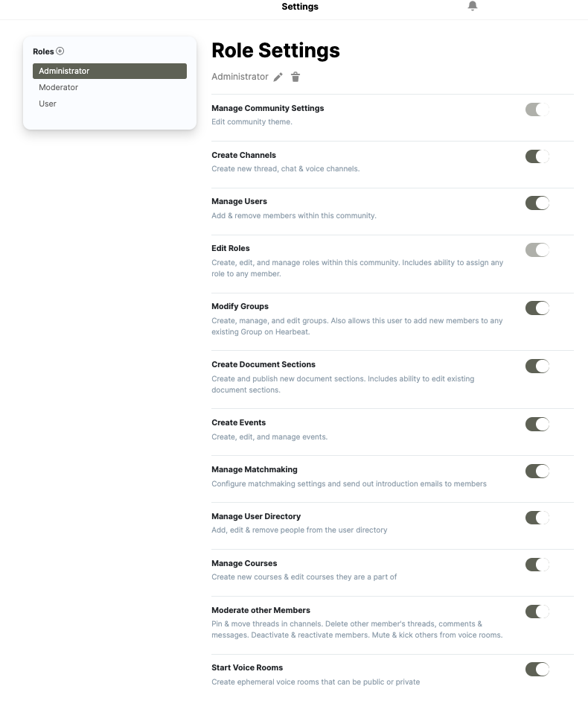
Task: Disable Create Document Sections toggle
Action: click(x=537, y=366)
